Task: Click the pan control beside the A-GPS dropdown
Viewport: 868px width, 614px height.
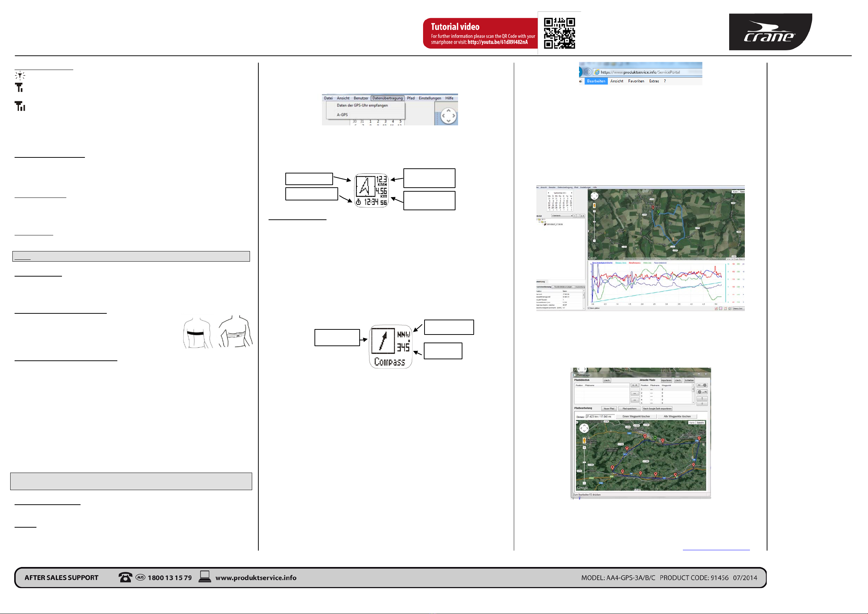Action: (449, 116)
